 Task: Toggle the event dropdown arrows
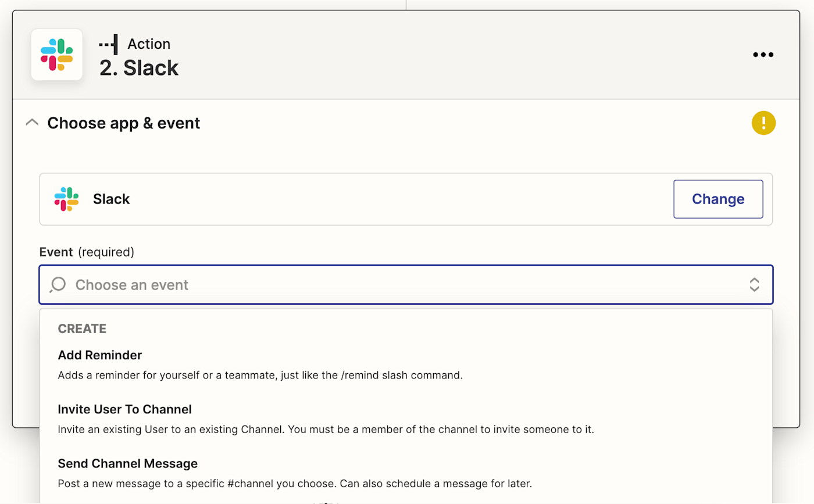point(754,285)
